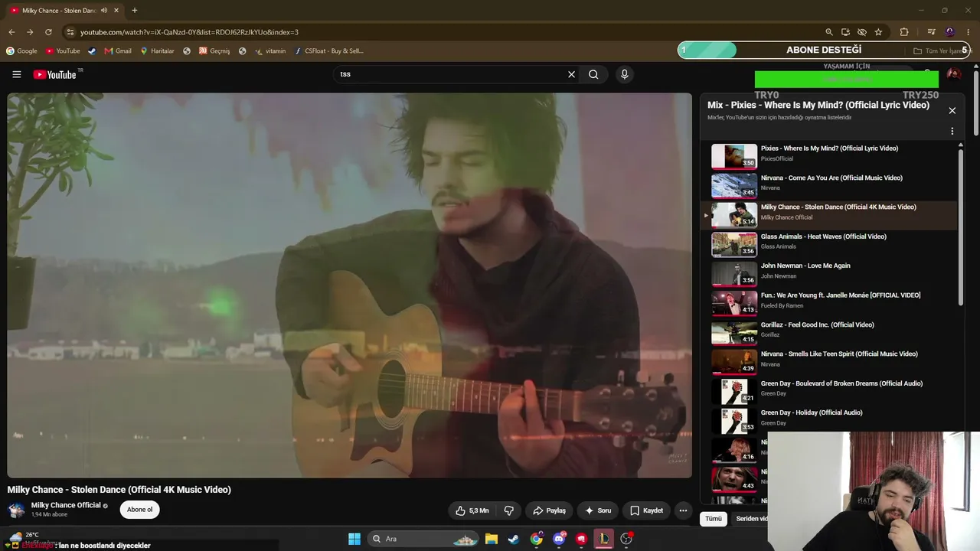Open the Steam bookmark icon
The height and width of the screenshot is (551, 980).
[92, 51]
